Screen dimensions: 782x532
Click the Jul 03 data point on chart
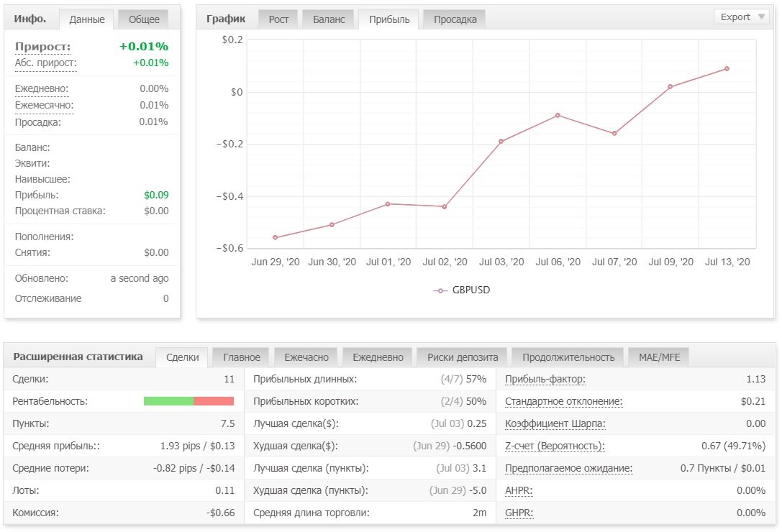[501, 141]
